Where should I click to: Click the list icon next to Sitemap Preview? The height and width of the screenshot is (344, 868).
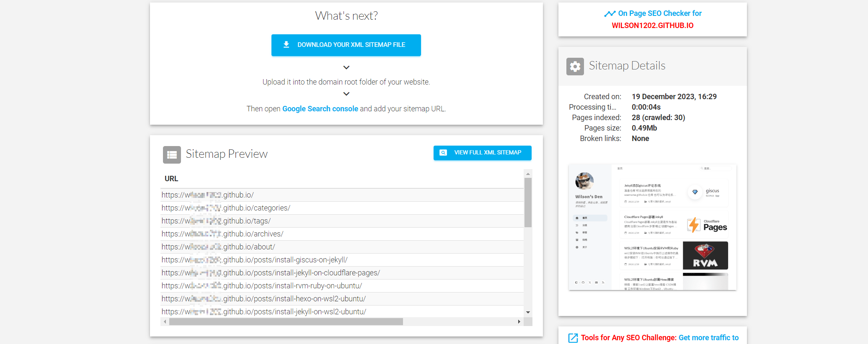click(x=172, y=155)
